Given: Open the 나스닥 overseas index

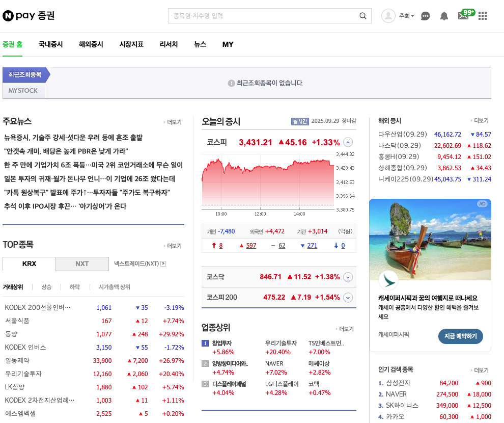Looking at the screenshot, I should click(x=400, y=145).
